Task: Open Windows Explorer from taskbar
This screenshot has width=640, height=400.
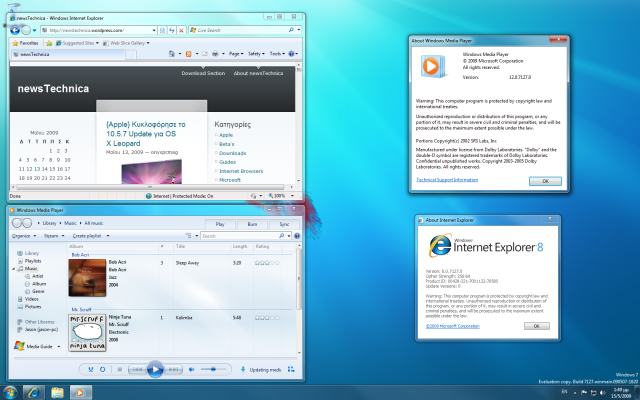Action: click(57, 393)
